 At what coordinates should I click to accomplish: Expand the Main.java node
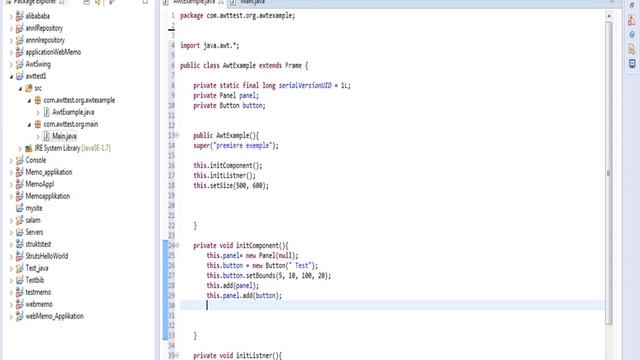[38, 136]
